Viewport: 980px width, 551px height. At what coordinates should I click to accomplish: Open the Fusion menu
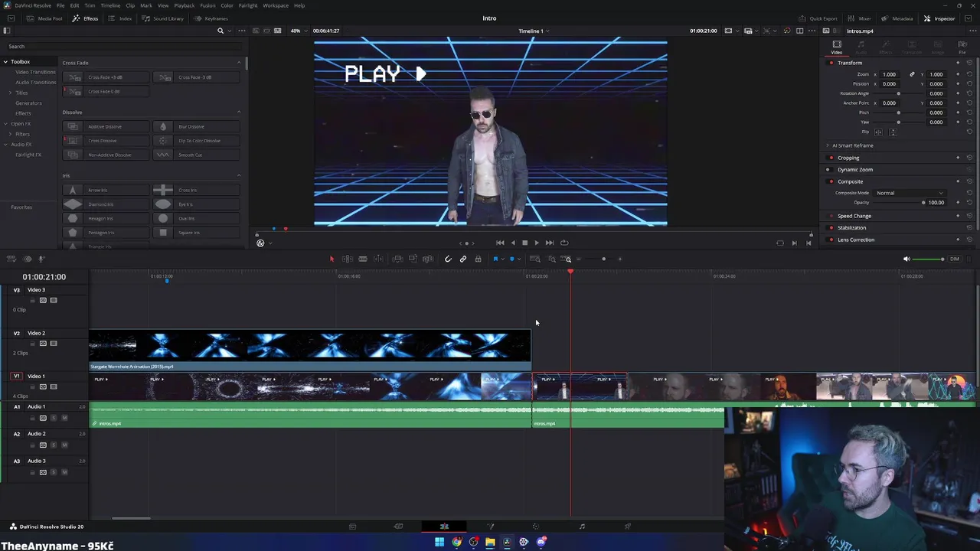pos(207,5)
